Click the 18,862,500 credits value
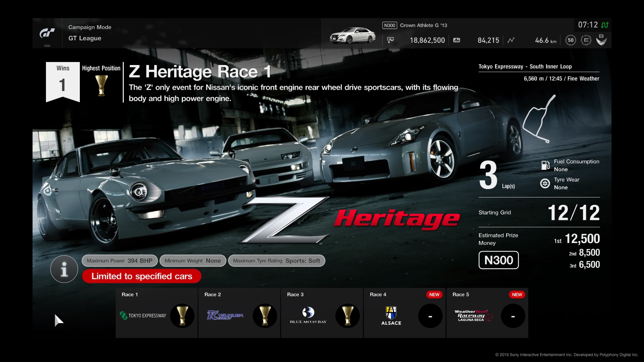644x362 pixels. pos(427,41)
